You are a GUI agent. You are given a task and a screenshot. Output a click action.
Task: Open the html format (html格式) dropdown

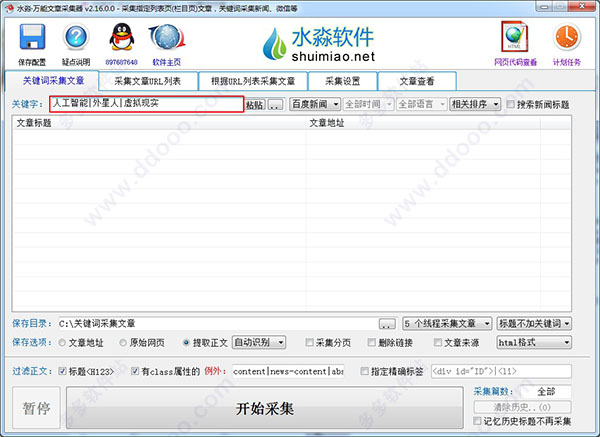tap(534, 342)
